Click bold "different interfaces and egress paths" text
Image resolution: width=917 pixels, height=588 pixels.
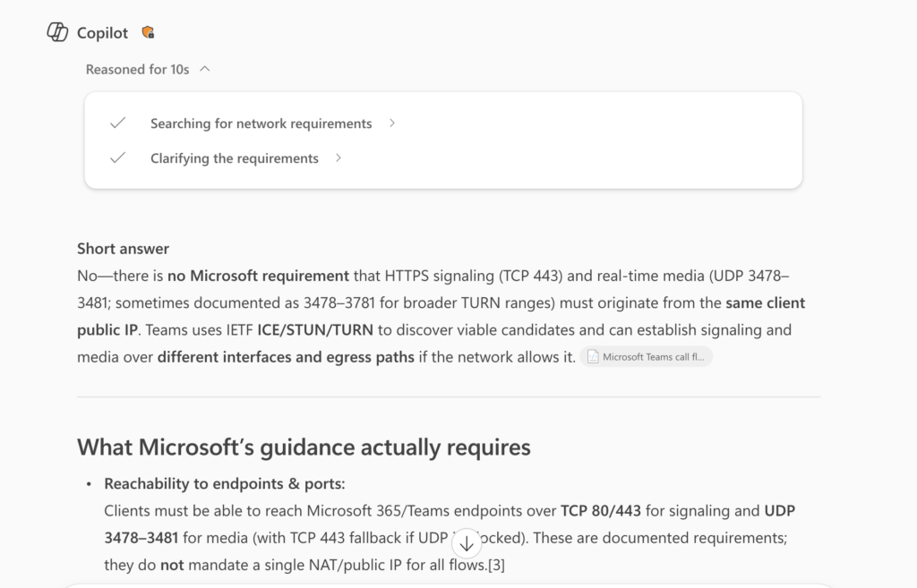pos(286,357)
